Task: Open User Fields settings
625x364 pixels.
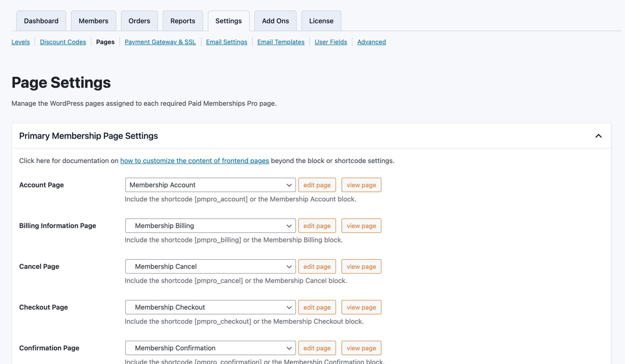Action: [x=331, y=42]
